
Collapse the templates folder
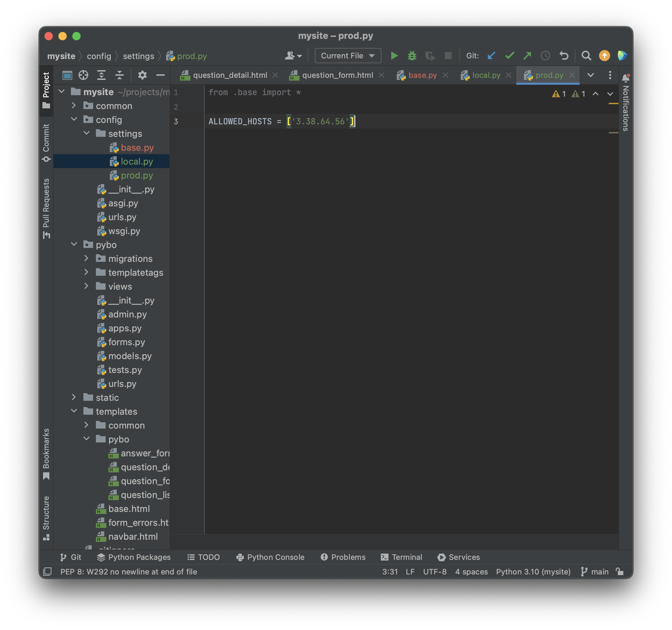(74, 411)
